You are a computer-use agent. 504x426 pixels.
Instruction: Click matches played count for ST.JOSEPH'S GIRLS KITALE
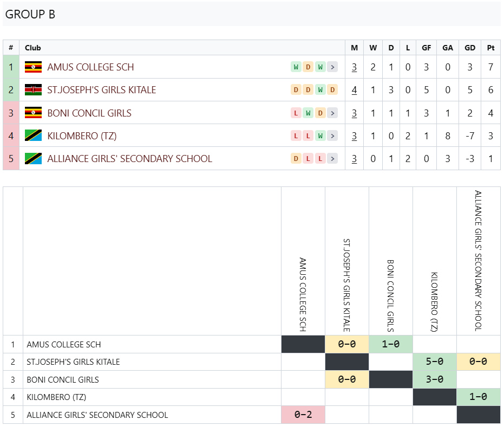tap(354, 90)
